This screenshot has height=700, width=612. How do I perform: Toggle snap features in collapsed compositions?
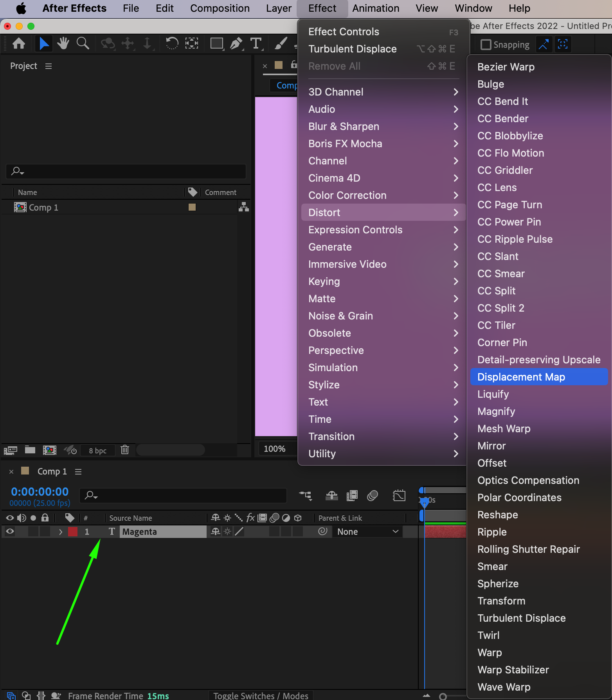563,44
